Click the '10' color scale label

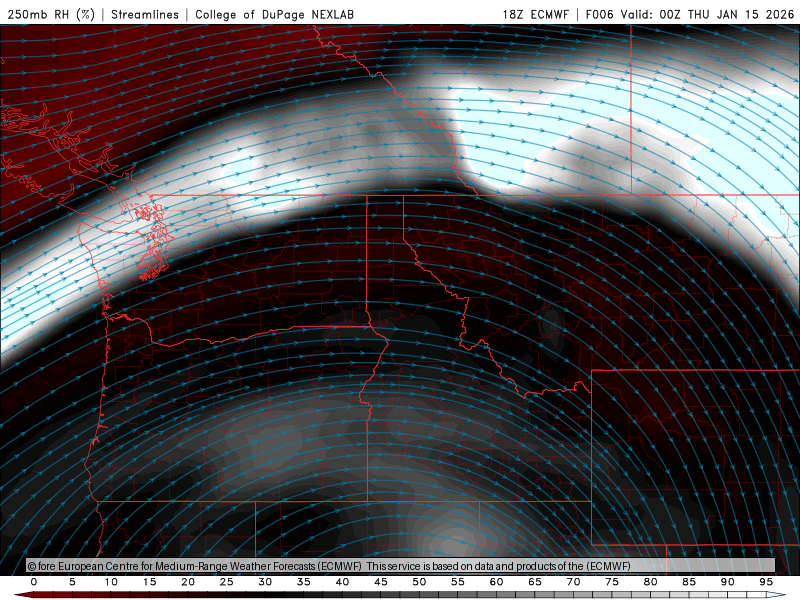[x=111, y=582]
